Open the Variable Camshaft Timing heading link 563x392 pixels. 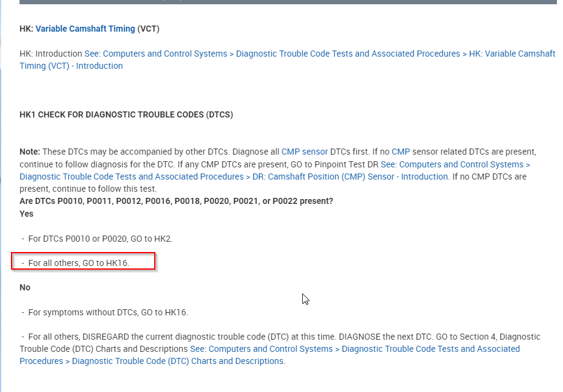click(x=85, y=29)
